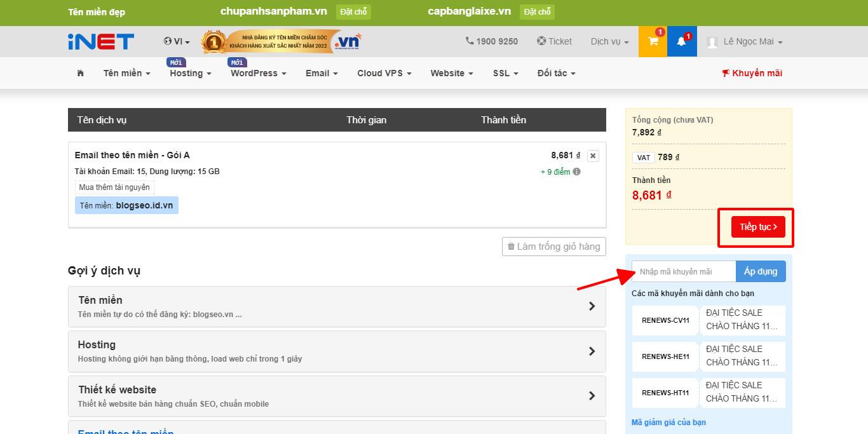Open the notifications bell icon
Image resolution: width=868 pixels, height=434 pixels.
pyautogui.click(x=682, y=42)
